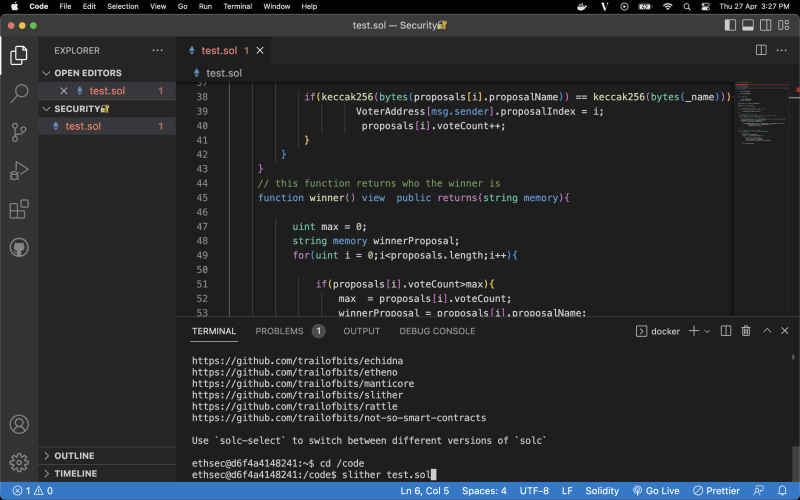
Task: Split the terminal pane
Action: tap(726, 331)
